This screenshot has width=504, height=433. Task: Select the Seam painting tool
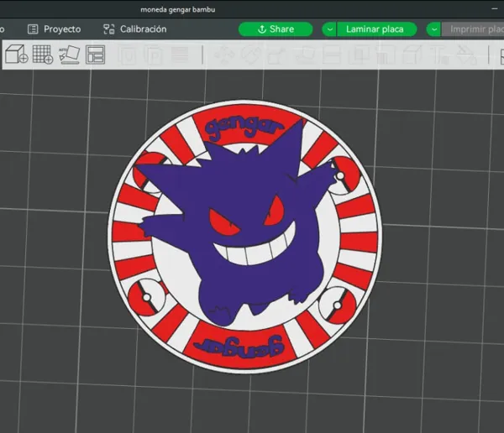coord(412,55)
